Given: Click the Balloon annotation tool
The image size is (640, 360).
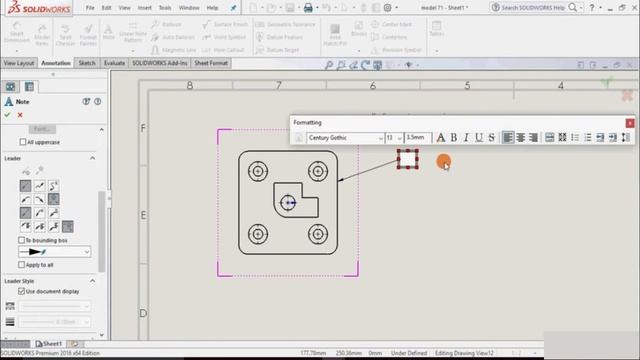Looking at the screenshot, I should coord(166,24).
